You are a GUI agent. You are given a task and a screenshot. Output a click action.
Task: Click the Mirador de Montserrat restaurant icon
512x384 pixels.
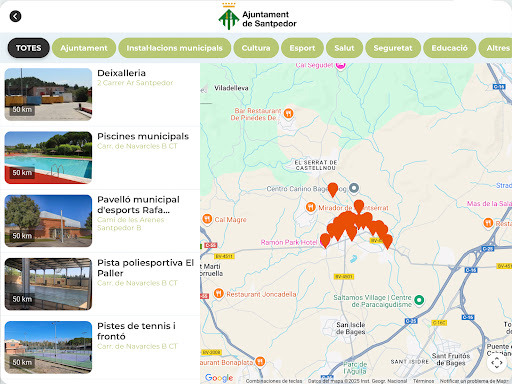pyautogui.click(x=310, y=207)
